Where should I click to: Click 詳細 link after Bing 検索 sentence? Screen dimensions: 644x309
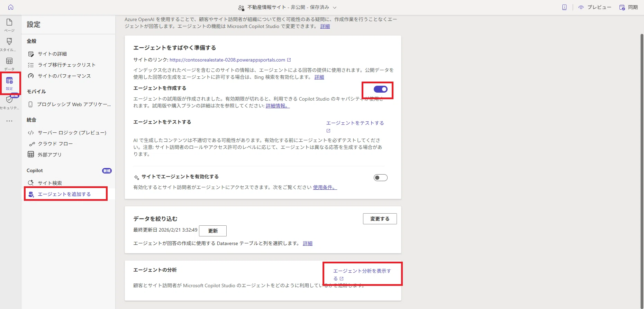click(x=319, y=77)
